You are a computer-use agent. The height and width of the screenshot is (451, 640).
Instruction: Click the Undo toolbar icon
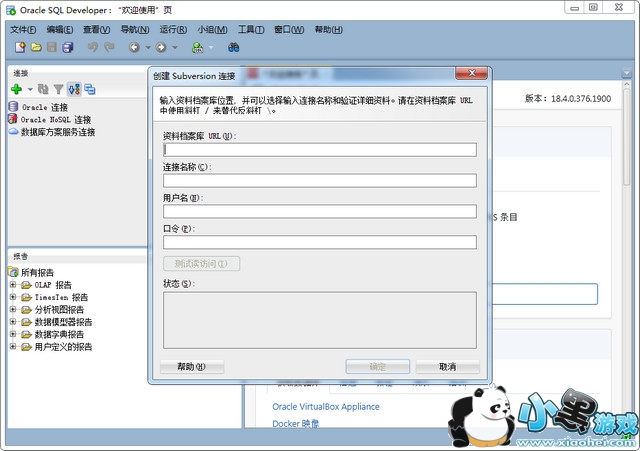93,47
